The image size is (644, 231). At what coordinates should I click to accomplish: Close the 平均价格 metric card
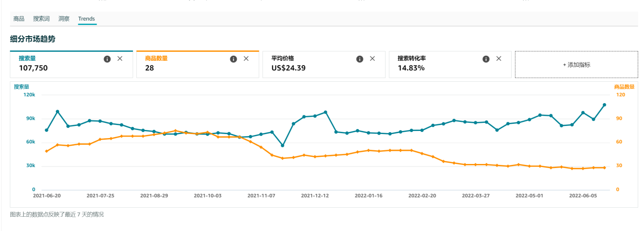click(x=372, y=59)
